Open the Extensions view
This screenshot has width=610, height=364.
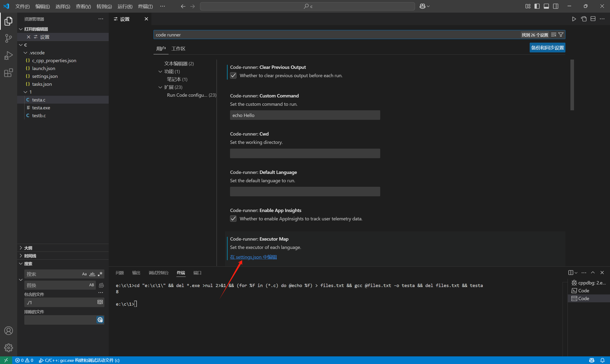coord(8,73)
